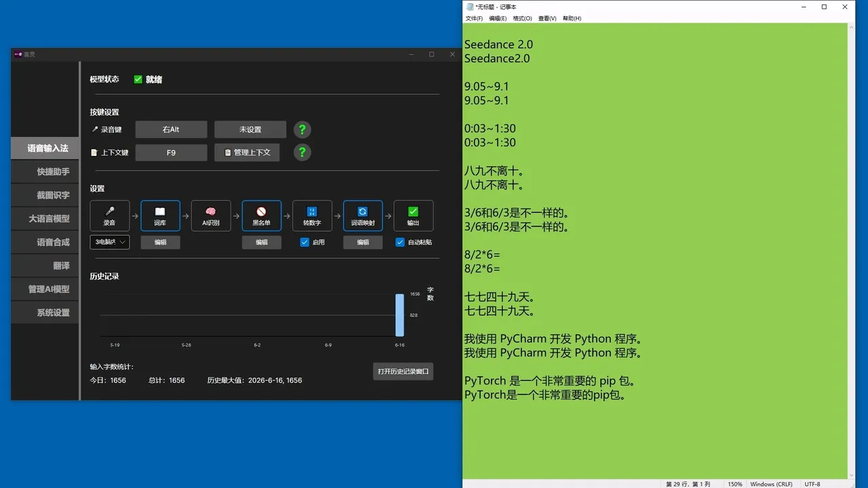
Task: Close the Notepad window
Action: click(845, 7)
